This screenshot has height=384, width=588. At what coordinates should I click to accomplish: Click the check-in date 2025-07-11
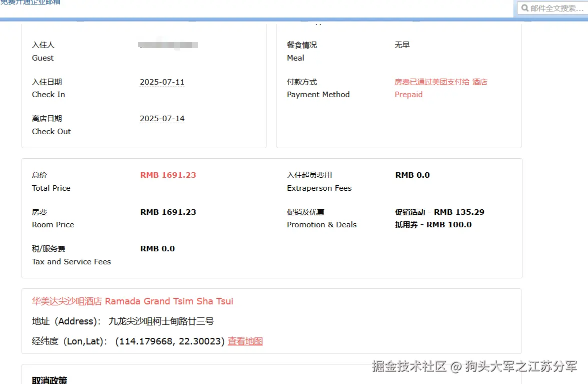(x=162, y=82)
